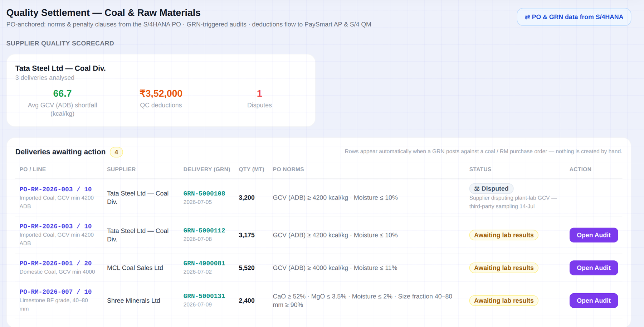Viewport: 644px width, 327px height.
Task: Click the scales icon in Disputed badge
Action: point(477,189)
